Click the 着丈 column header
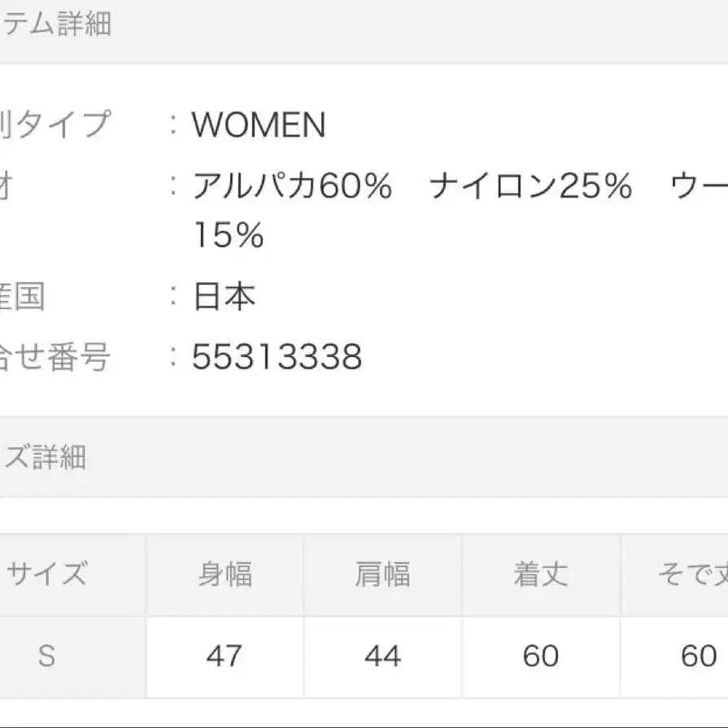The width and height of the screenshot is (728, 728). pyautogui.click(x=540, y=574)
